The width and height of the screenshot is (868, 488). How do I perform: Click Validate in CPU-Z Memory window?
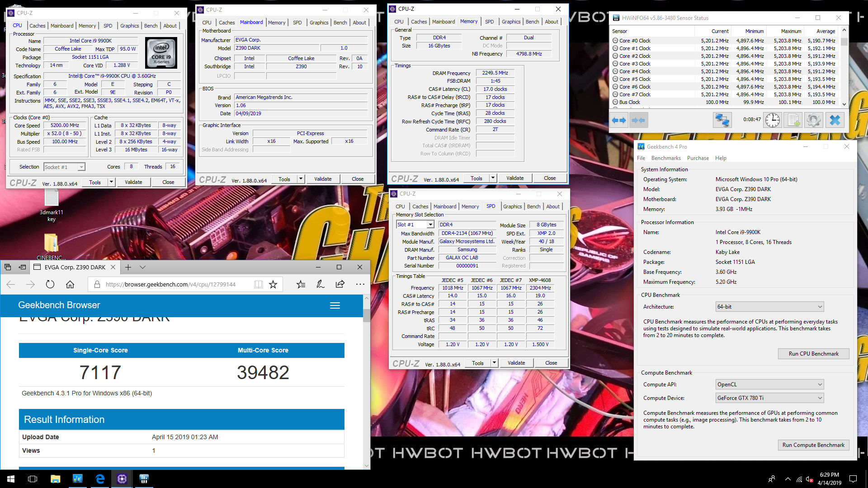515,178
